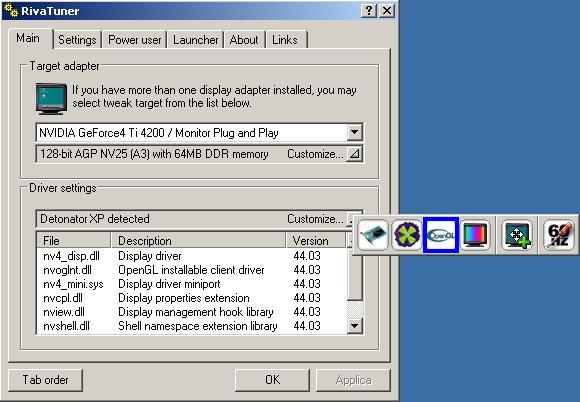Viewport: 580px width, 402px height.
Task: Open overlay settings monitor with plus icon
Action: click(517, 235)
